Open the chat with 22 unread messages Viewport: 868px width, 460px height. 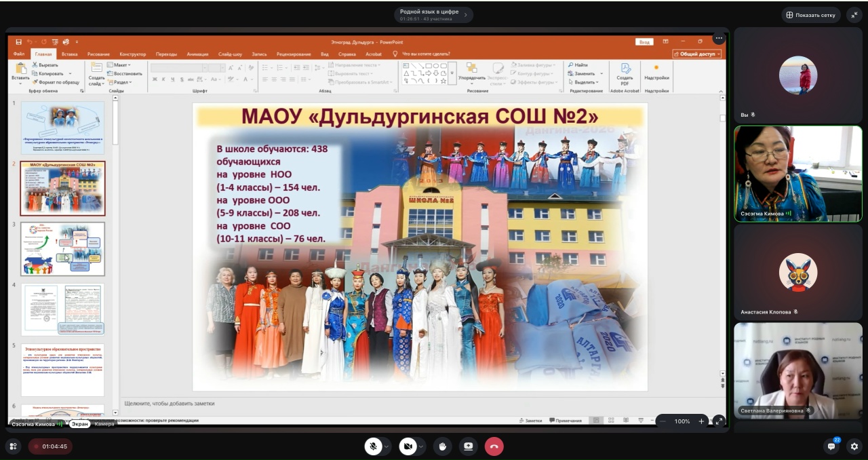[x=831, y=446]
